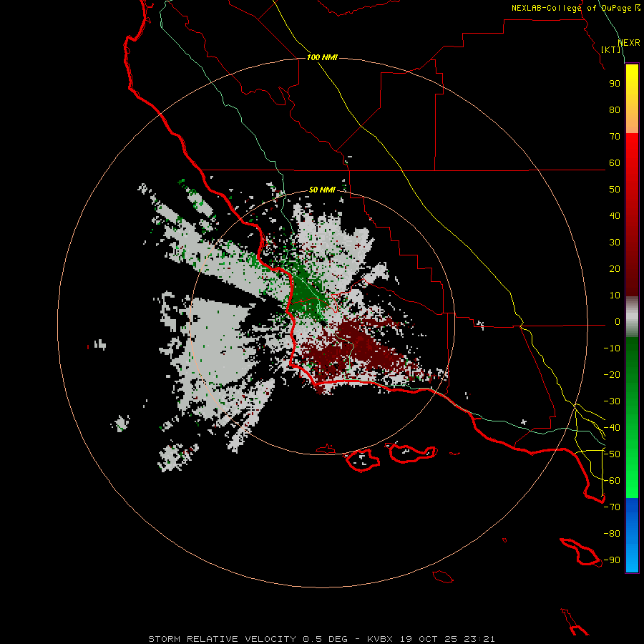Image resolution: width=644 pixels, height=644 pixels.
Task: Select the 40 value on velocity scale
Action: 615,215
